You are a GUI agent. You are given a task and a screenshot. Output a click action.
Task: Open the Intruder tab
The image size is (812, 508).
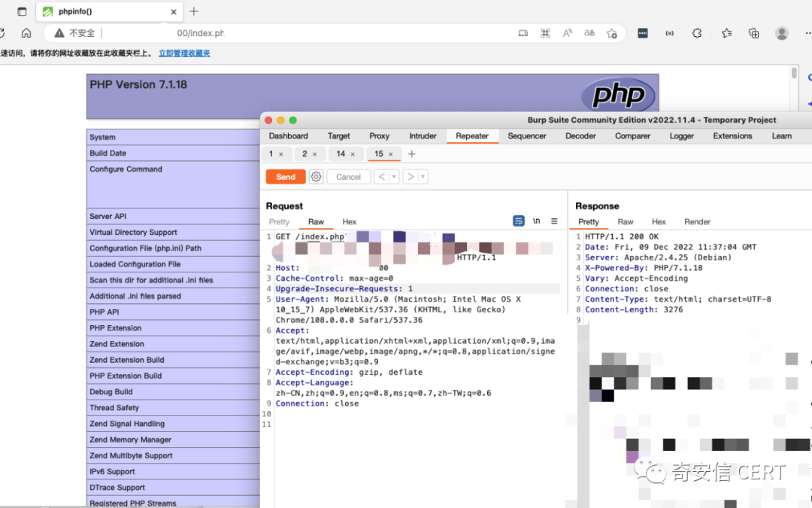[423, 135]
